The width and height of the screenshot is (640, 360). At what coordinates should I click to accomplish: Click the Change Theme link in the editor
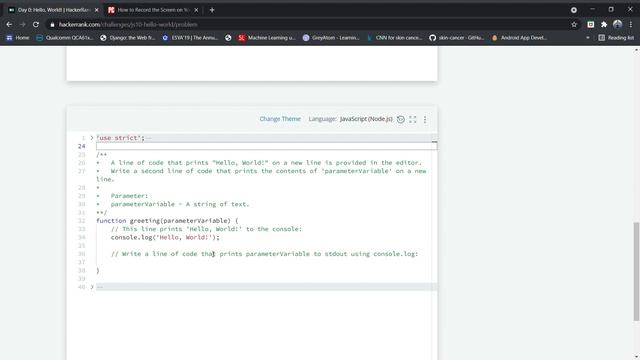point(280,119)
